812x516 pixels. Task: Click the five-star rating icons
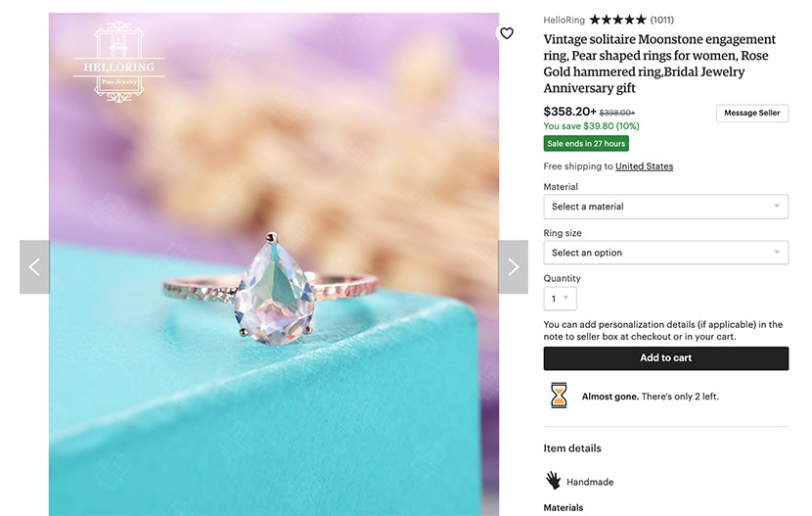618,20
